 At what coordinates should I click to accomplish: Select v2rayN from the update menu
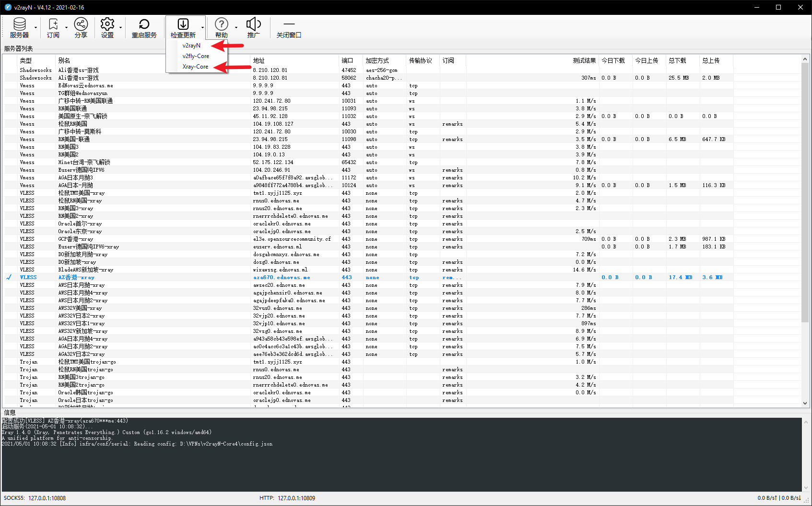click(x=191, y=46)
